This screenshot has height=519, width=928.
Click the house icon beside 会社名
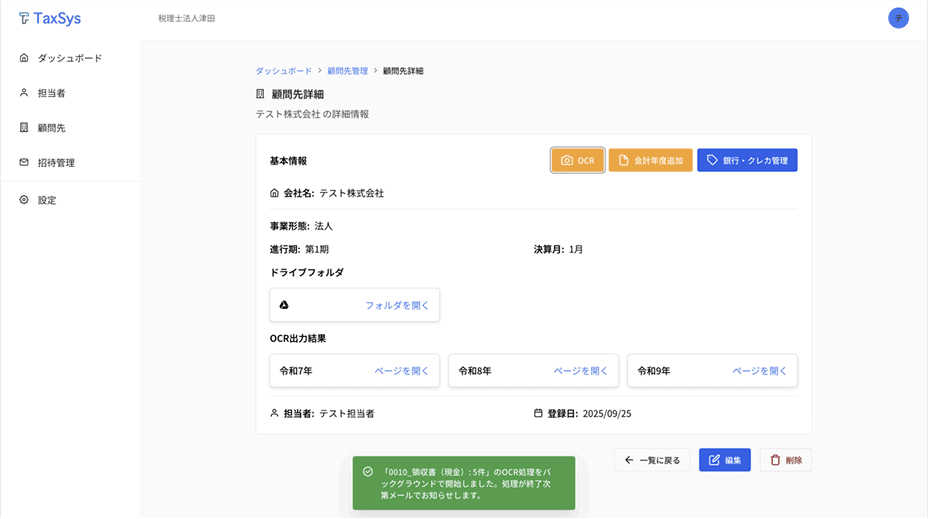pyautogui.click(x=274, y=193)
